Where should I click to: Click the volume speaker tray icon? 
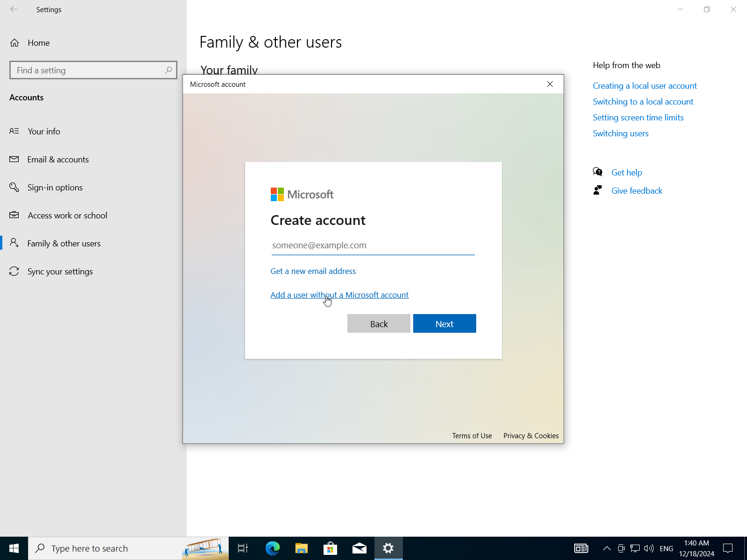tap(649, 548)
